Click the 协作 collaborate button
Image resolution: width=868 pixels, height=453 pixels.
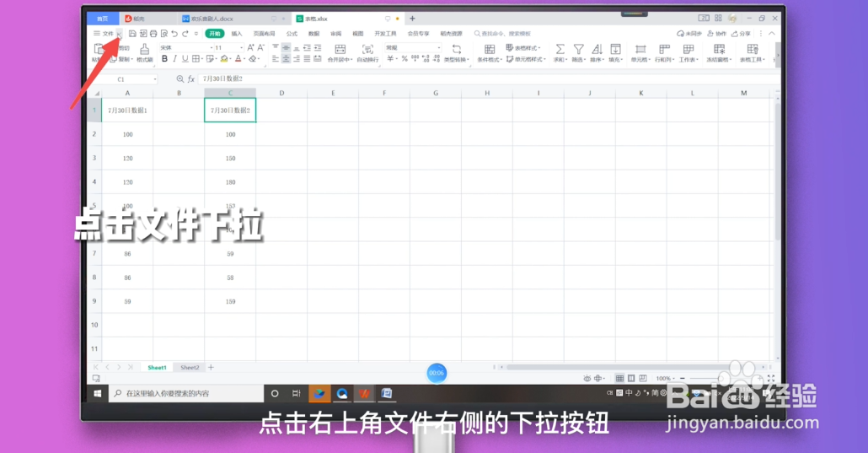(x=717, y=34)
